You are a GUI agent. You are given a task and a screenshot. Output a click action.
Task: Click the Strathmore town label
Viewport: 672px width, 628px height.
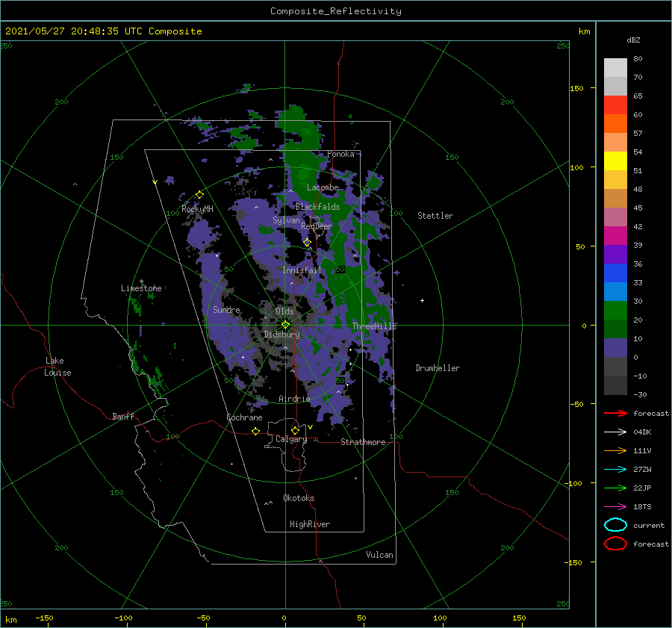point(363,442)
